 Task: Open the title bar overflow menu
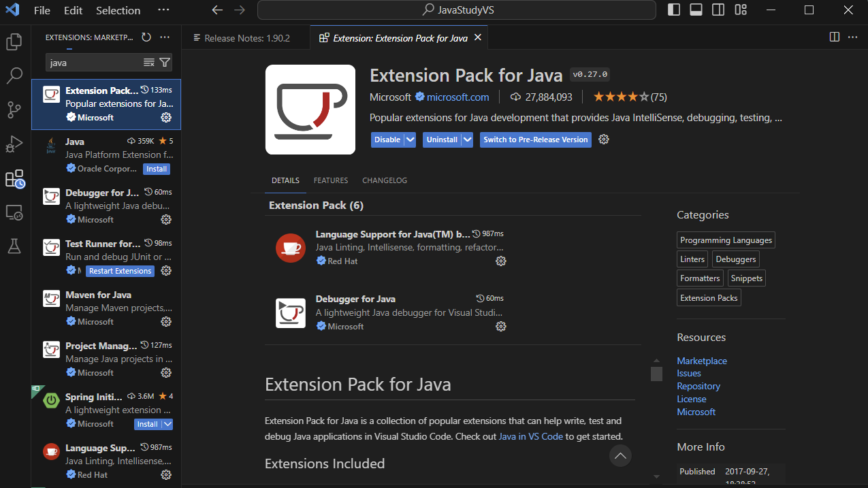pyautogui.click(x=163, y=10)
